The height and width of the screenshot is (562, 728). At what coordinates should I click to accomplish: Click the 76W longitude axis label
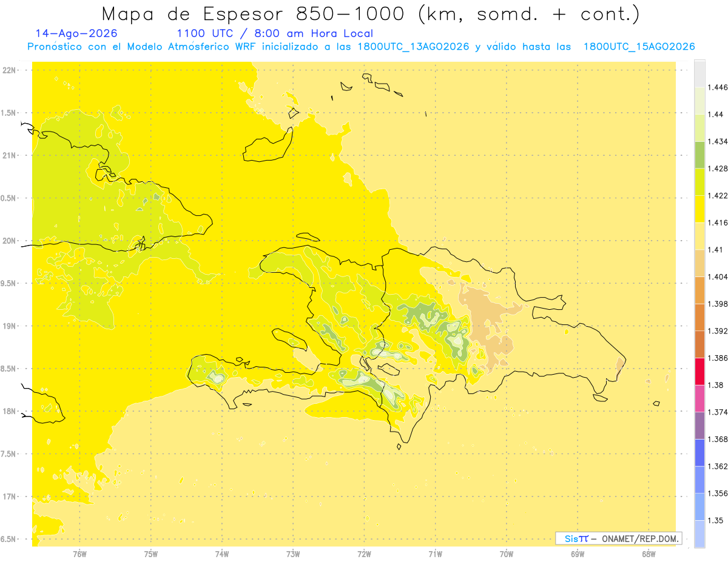click(x=79, y=554)
